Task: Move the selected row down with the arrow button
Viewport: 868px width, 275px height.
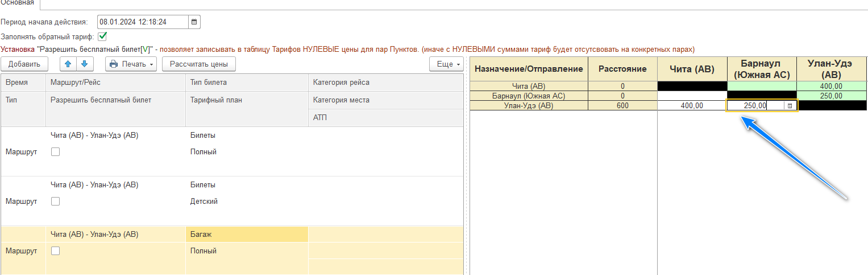Action: click(x=84, y=64)
